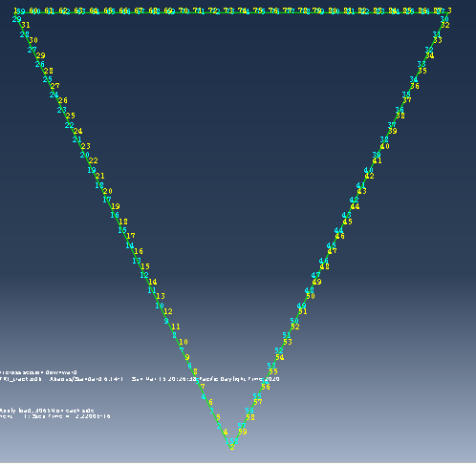This screenshot has height=465, width=476.
Task: Click cyan element label 20 on left edge
Action: click(85, 155)
